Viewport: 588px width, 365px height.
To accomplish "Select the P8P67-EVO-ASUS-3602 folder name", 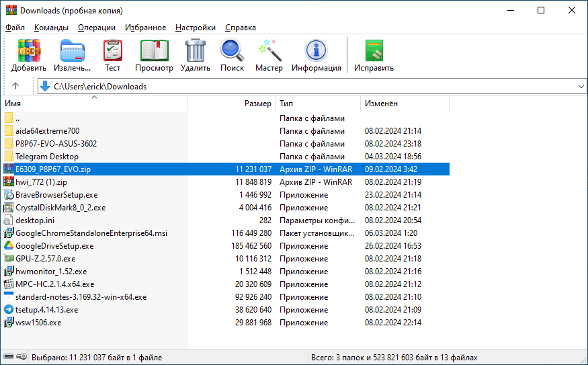I will tap(56, 144).
